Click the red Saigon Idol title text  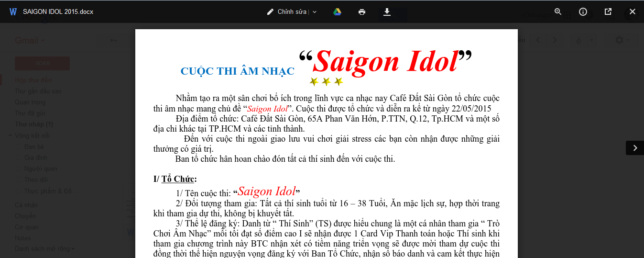click(x=385, y=61)
